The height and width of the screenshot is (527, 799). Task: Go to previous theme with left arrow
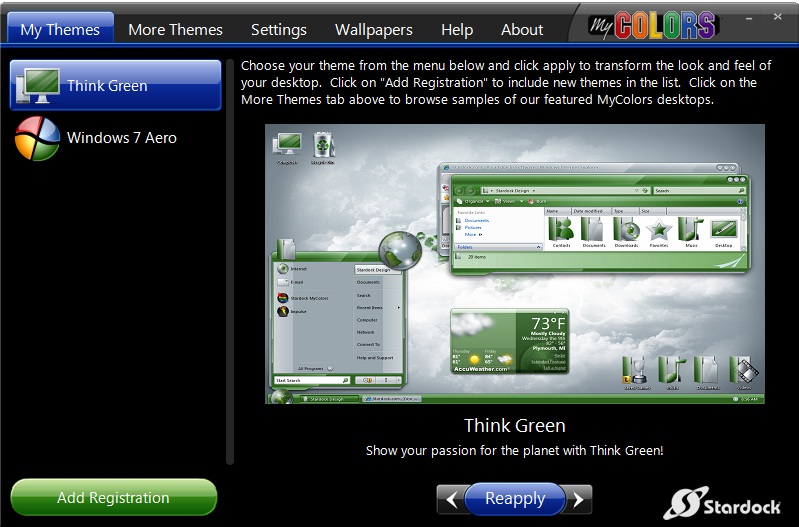pyautogui.click(x=451, y=499)
